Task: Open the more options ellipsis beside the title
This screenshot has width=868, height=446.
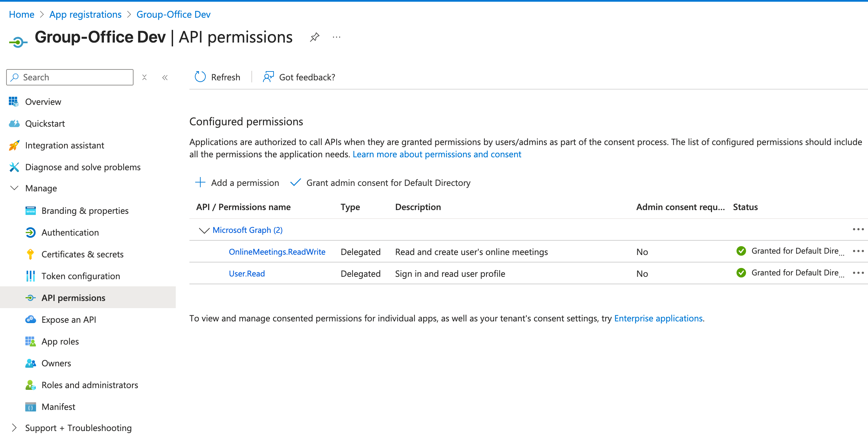Action: 337,37
